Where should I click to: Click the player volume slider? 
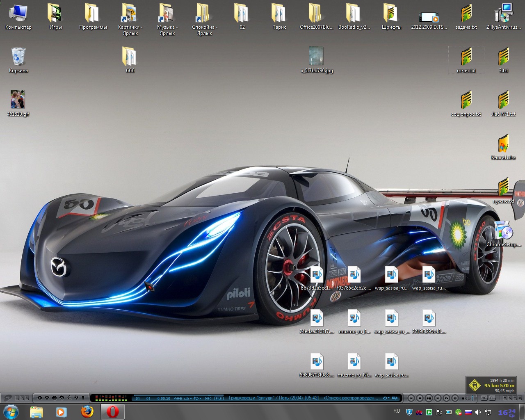pyautogui.click(x=472, y=398)
